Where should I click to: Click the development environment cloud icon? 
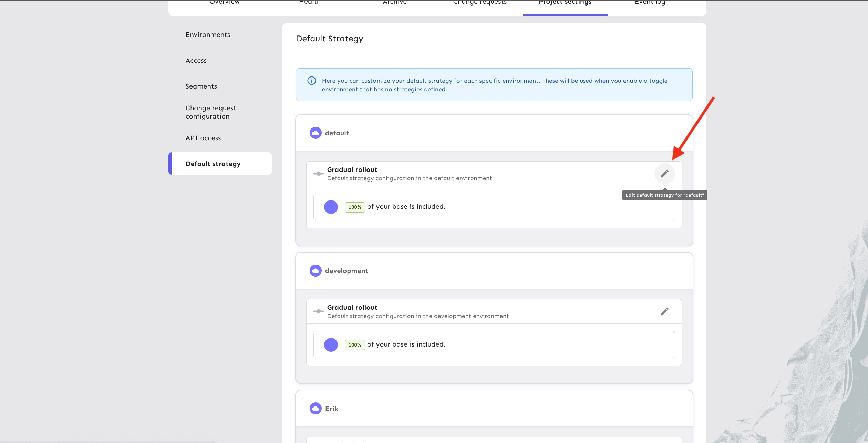click(315, 271)
